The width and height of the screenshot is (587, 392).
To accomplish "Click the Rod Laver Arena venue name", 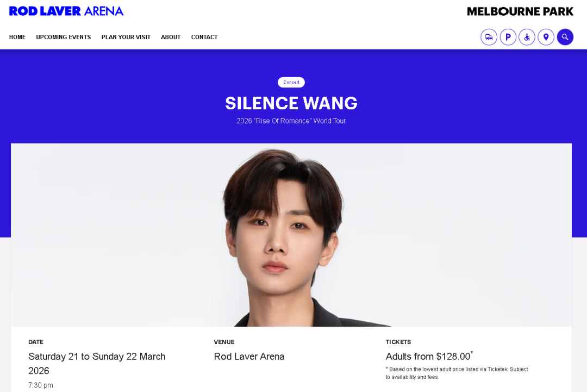I will 249,357.
